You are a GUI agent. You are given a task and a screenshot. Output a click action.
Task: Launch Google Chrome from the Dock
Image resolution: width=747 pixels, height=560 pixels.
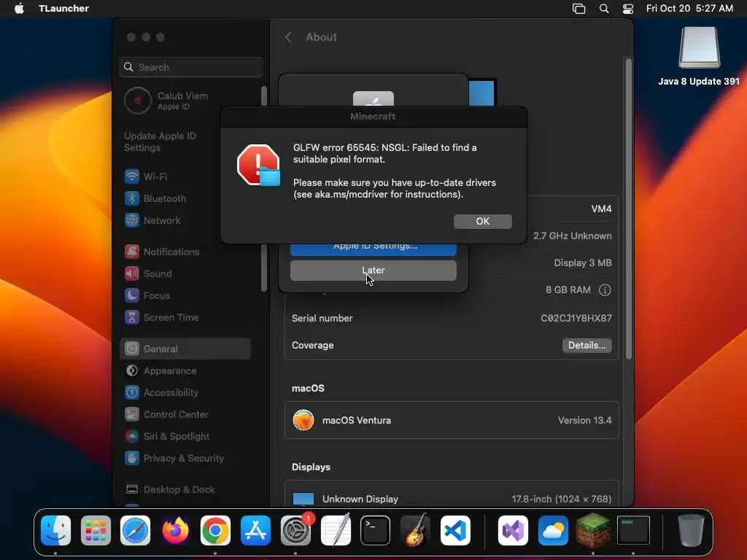click(215, 530)
